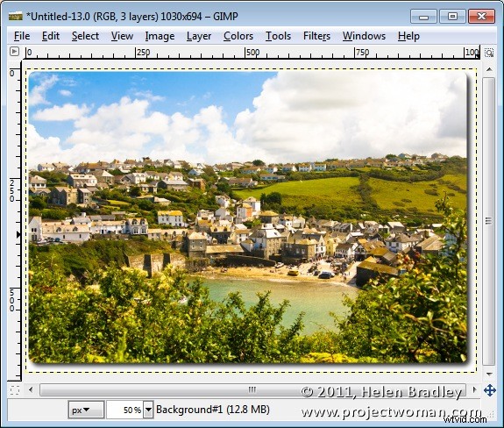Open the Layer menu
Screen dimensions: 504x428
(199, 36)
